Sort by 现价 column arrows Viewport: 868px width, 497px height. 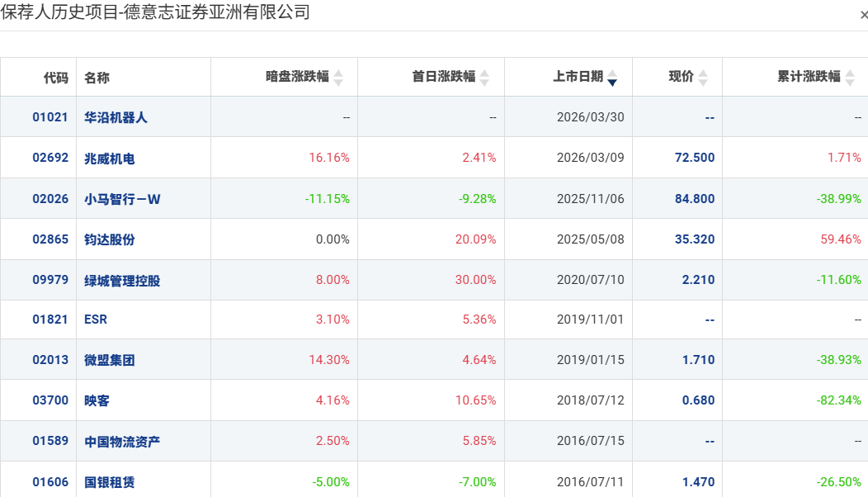click(703, 78)
